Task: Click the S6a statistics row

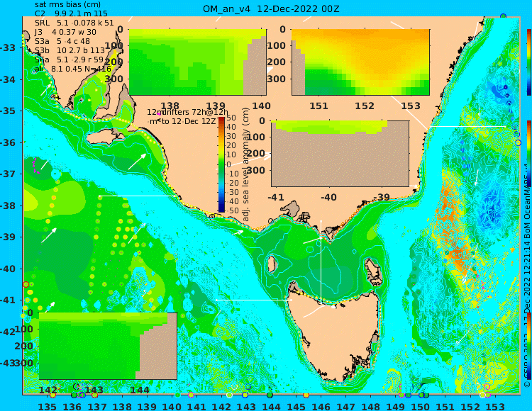Action: pos(70,60)
